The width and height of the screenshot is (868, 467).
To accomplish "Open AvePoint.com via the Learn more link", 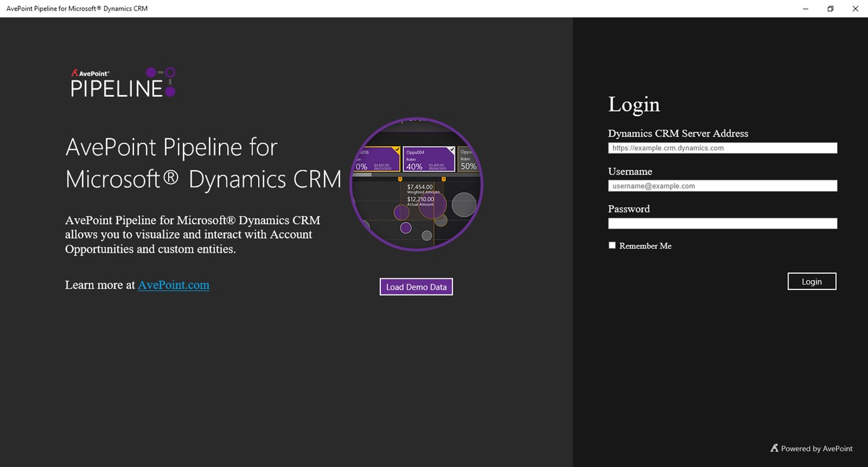I will click(173, 285).
